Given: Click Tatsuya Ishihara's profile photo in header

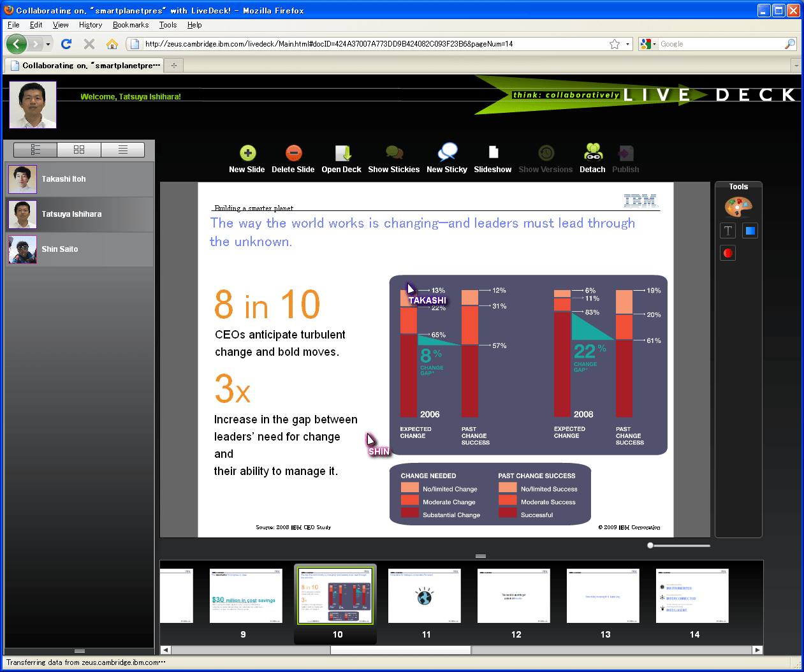Looking at the screenshot, I should tap(33, 105).
